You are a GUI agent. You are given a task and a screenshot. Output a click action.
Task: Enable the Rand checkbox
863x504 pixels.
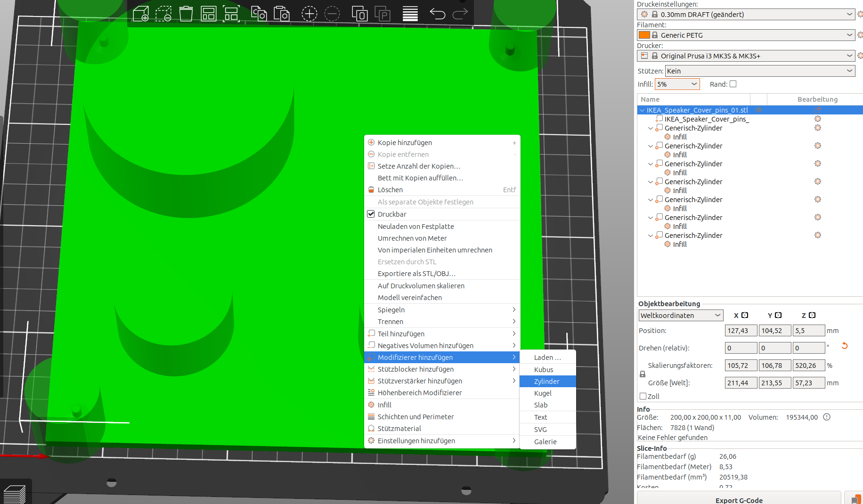point(733,84)
